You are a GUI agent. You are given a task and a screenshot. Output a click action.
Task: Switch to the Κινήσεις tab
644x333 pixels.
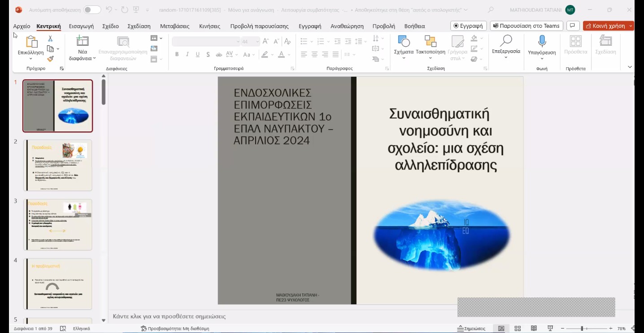(209, 26)
